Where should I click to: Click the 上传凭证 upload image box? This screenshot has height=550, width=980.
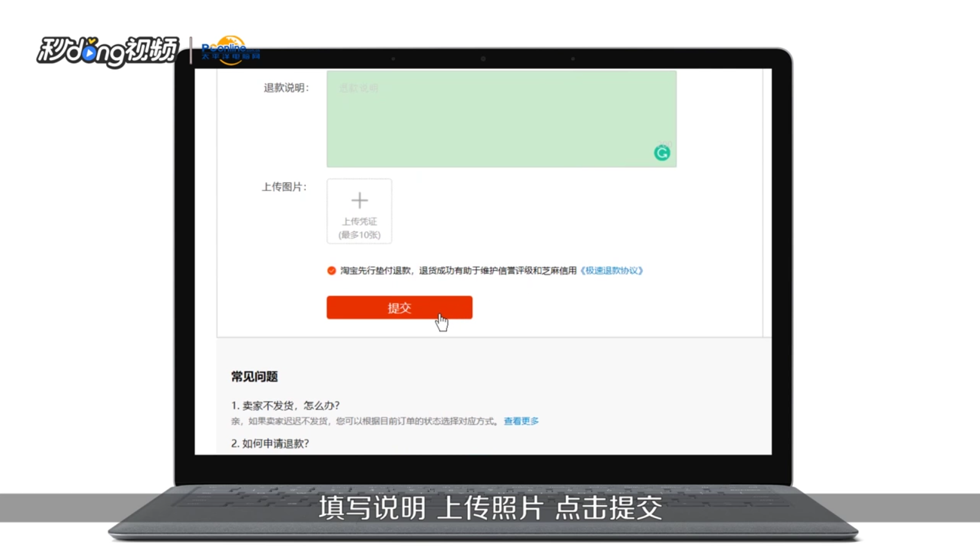point(359,211)
